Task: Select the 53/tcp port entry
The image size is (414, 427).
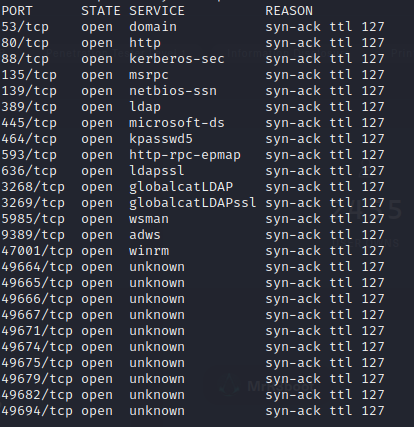Action: pyautogui.click(x=25, y=27)
